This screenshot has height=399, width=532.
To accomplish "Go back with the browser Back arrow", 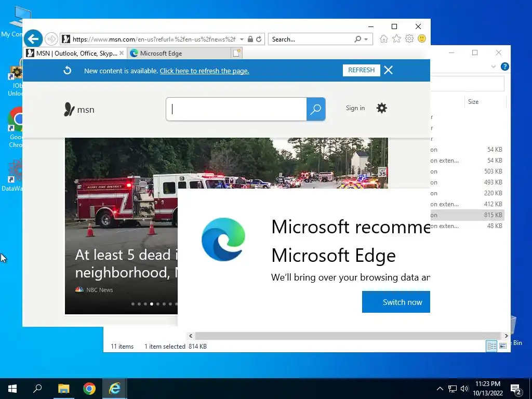I will click(x=33, y=39).
